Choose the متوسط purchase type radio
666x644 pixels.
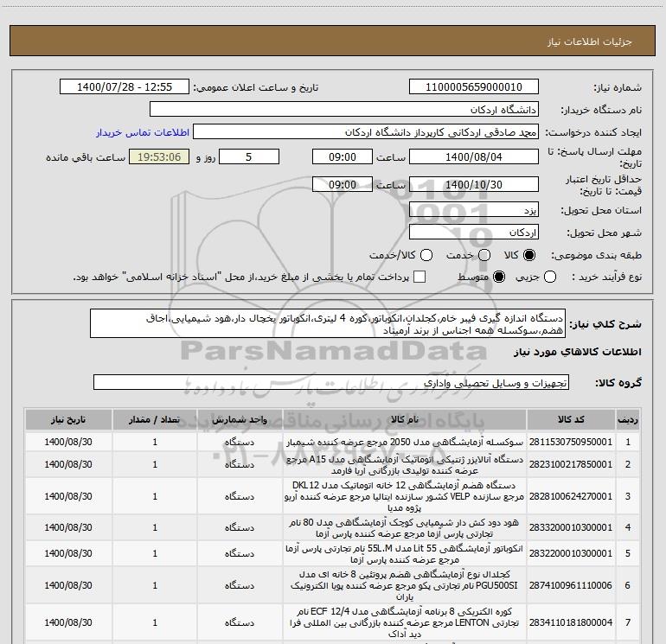(x=499, y=277)
